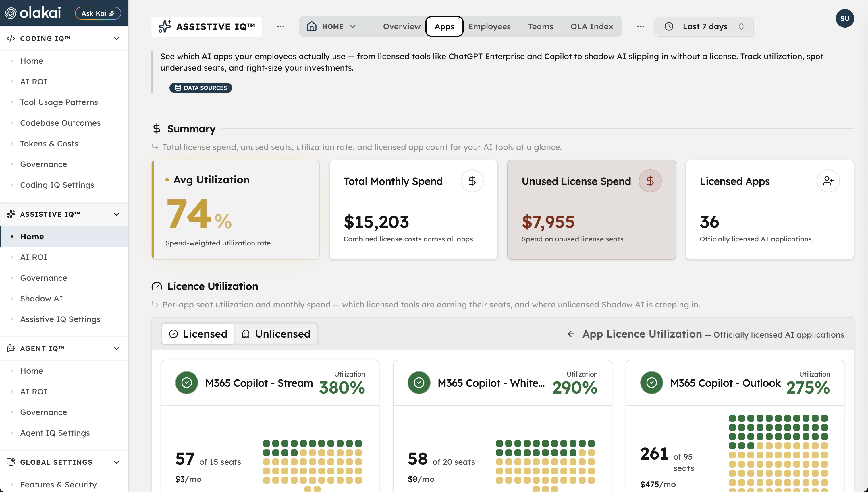Open the M365 Copilot - Outlook app title

(725, 383)
